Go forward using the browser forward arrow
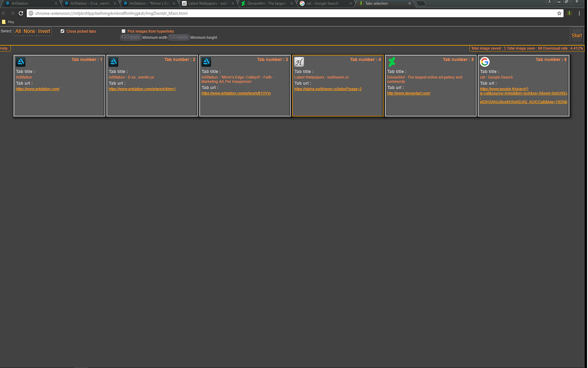The image size is (588, 368). 12,13
